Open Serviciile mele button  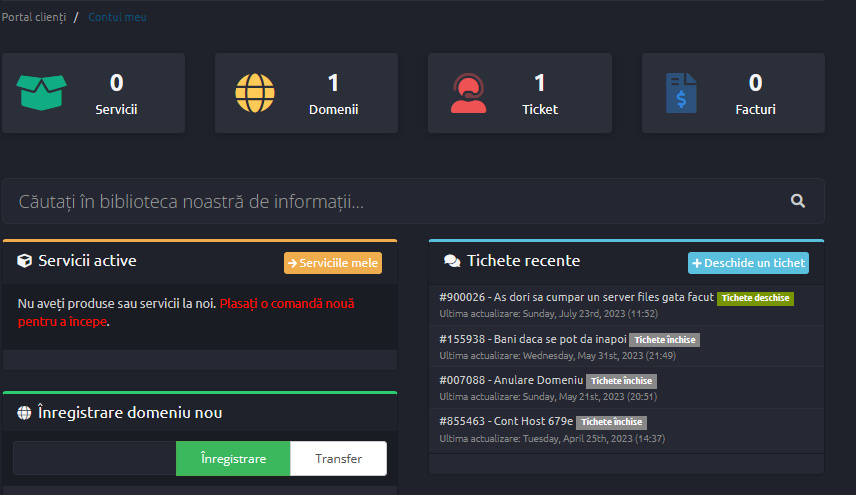333,263
